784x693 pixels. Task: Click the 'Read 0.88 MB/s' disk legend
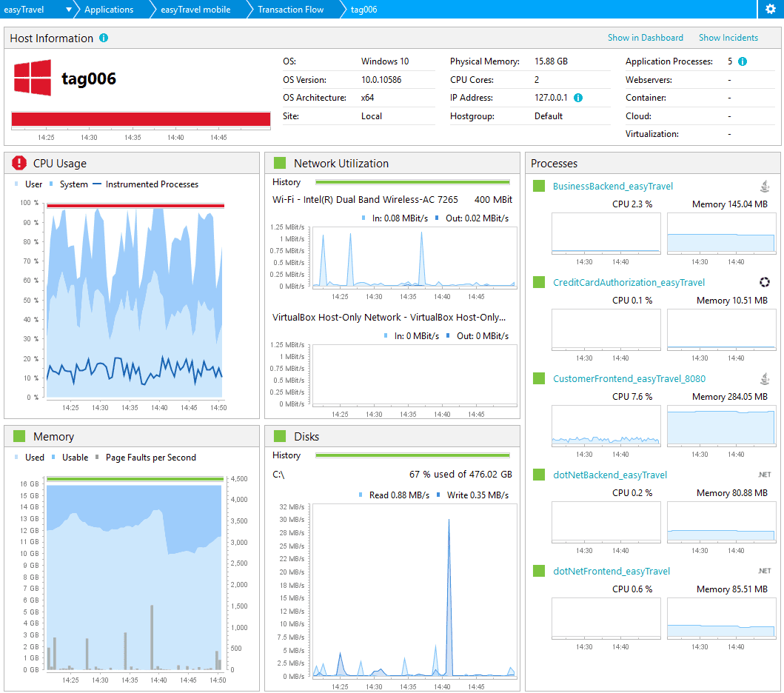tap(394, 495)
